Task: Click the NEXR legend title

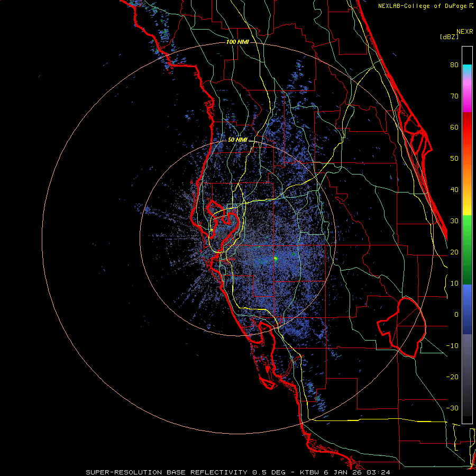Action: coord(465,32)
